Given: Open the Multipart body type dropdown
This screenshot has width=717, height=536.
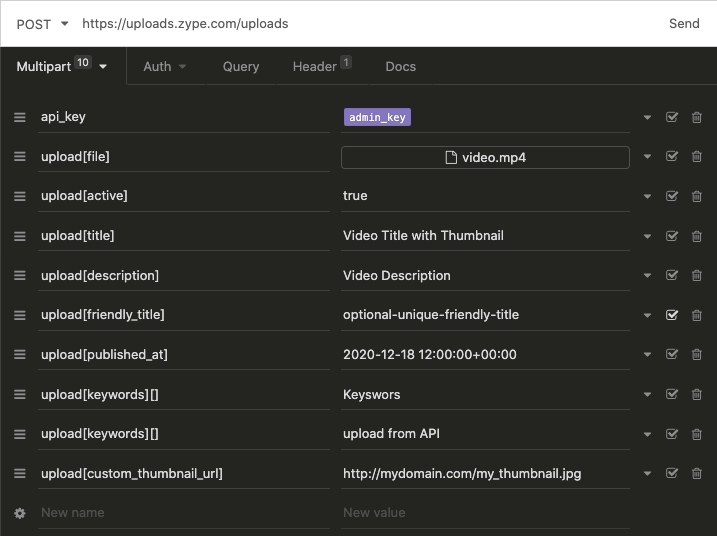Looking at the screenshot, I should (62, 66).
